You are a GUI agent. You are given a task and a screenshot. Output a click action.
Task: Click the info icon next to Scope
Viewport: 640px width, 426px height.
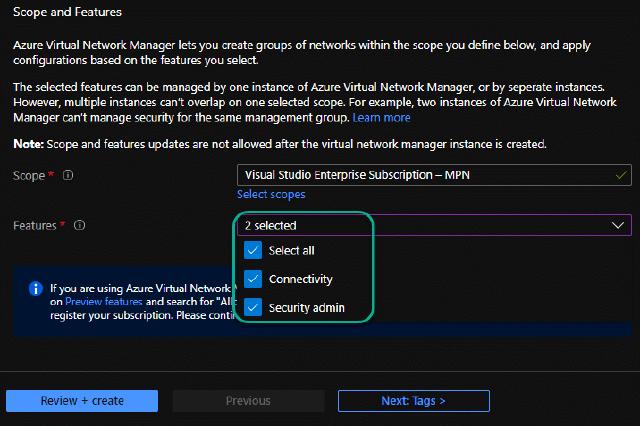(68, 175)
